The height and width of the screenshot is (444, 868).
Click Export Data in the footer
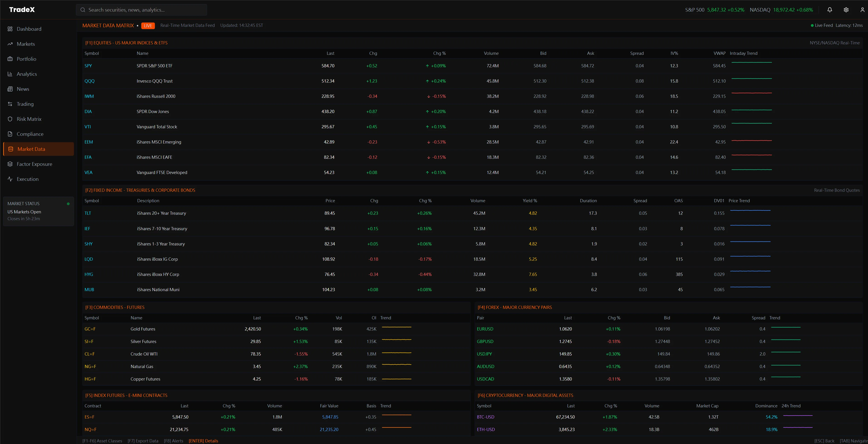tap(143, 441)
